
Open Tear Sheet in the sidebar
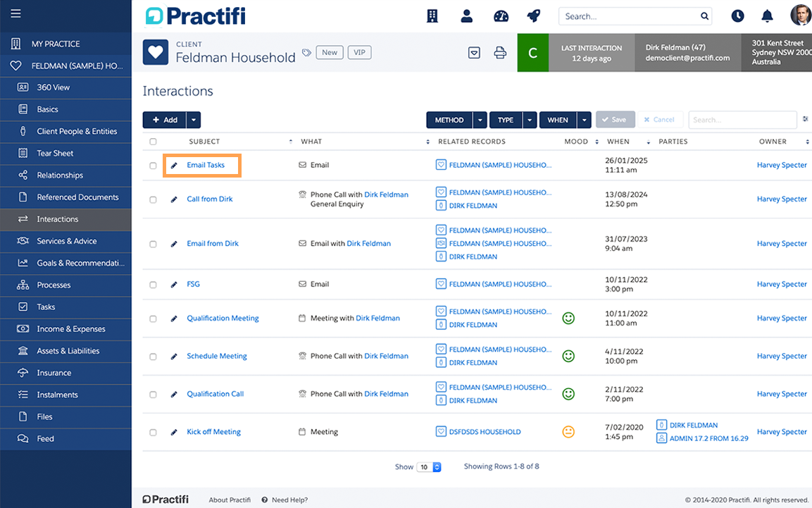click(x=65, y=154)
